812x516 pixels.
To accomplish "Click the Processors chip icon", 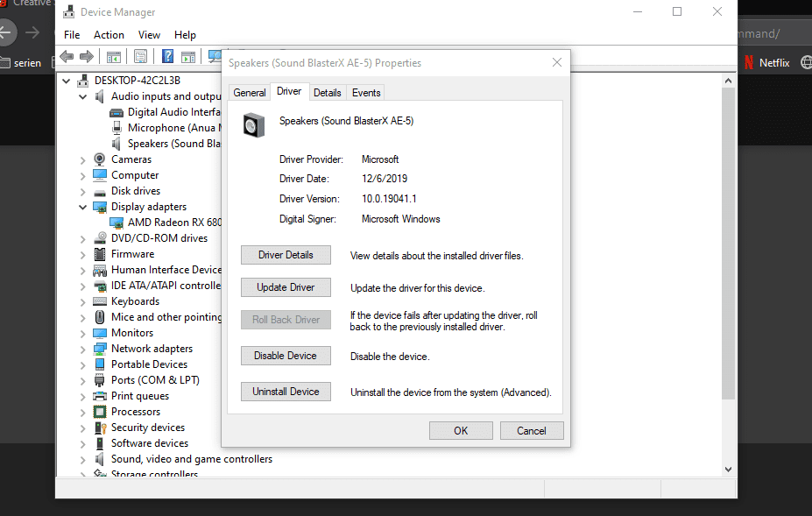I will 100,412.
